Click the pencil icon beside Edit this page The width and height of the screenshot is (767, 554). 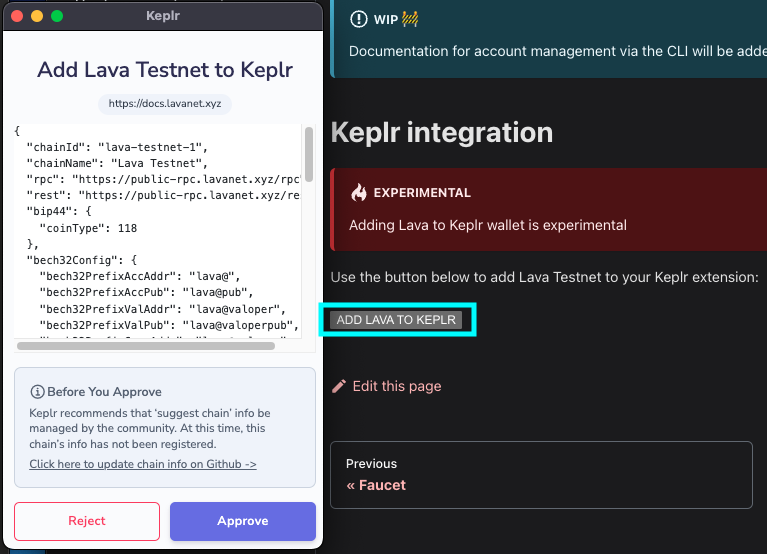[338, 386]
